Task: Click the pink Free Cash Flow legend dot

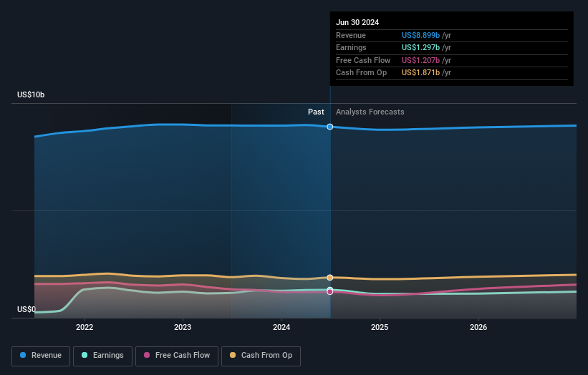Action: click(x=147, y=355)
